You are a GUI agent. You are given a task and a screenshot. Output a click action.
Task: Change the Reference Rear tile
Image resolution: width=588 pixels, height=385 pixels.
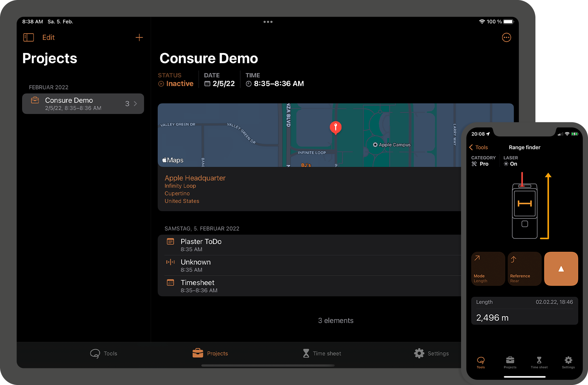coord(524,269)
